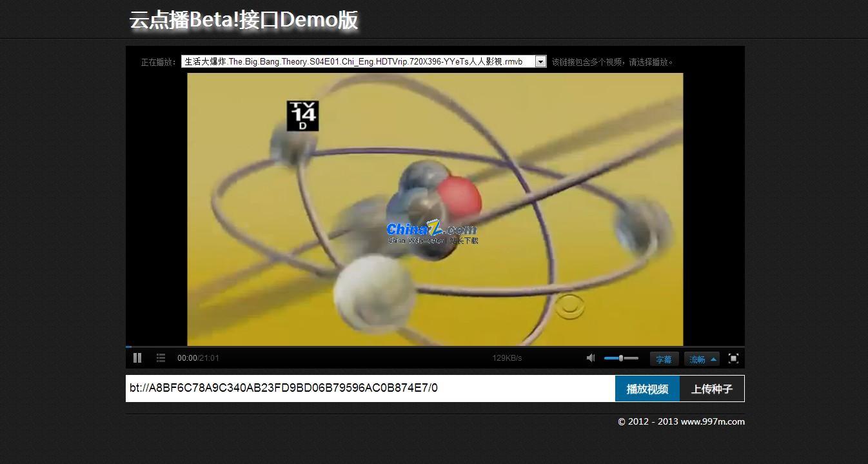Click the video picture area
This screenshot has height=464, width=868.
435,209
